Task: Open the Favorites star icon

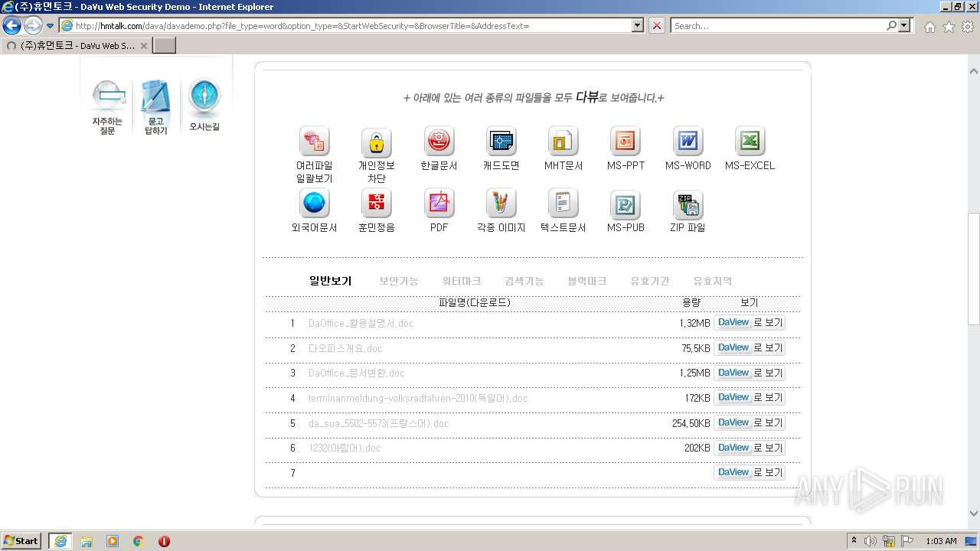Action: point(949,26)
